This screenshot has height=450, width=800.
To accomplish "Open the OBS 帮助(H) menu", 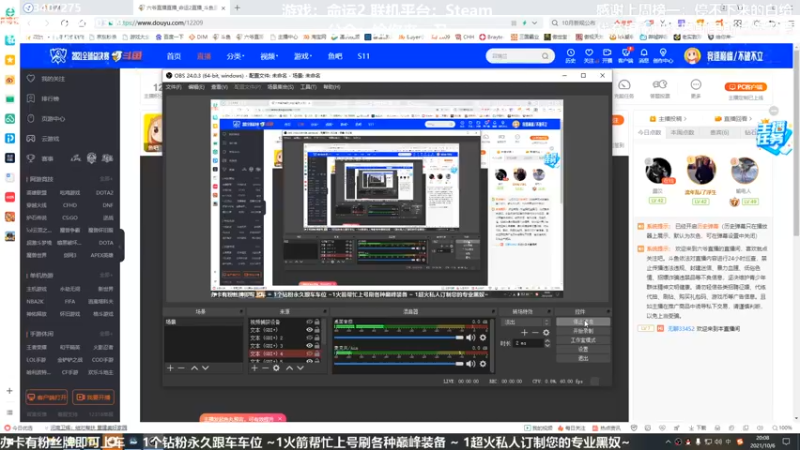I will point(332,87).
